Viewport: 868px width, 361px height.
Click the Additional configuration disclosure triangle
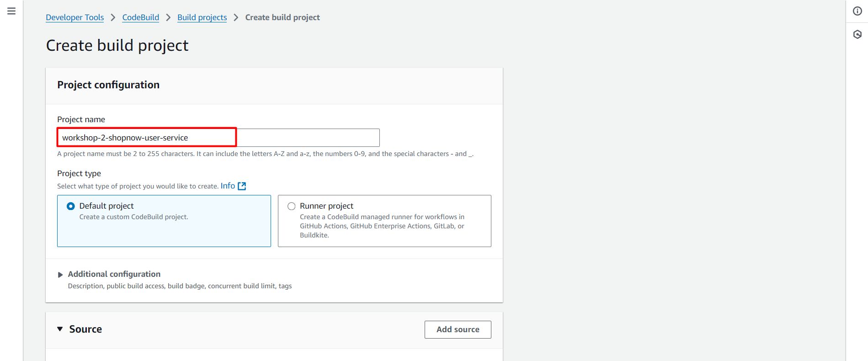(60, 274)
